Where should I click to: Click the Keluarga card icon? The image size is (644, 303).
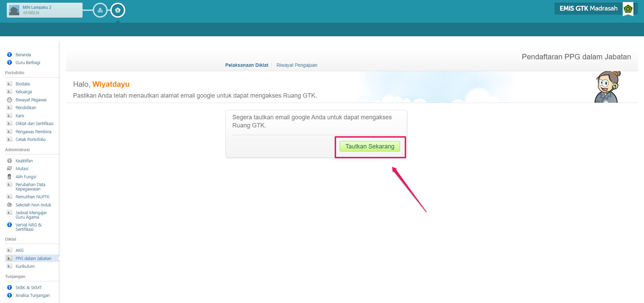click(9, 92)
